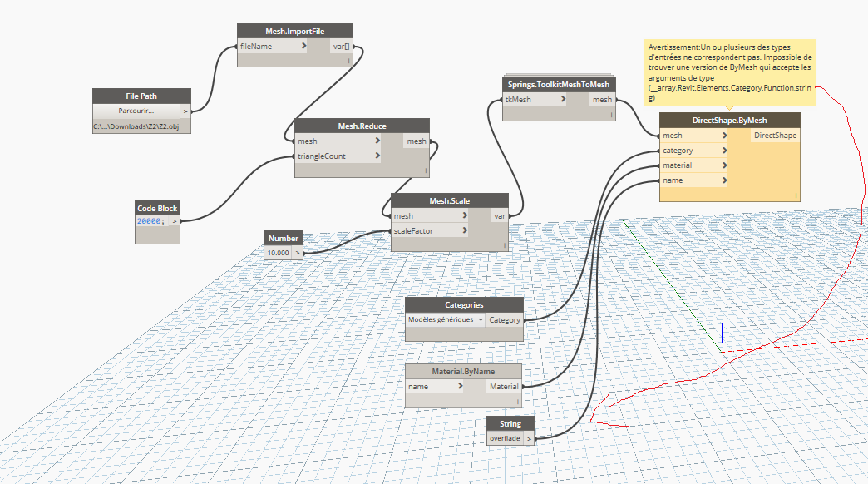Open the Modèles génériques category dropdown

coord(445,319)
